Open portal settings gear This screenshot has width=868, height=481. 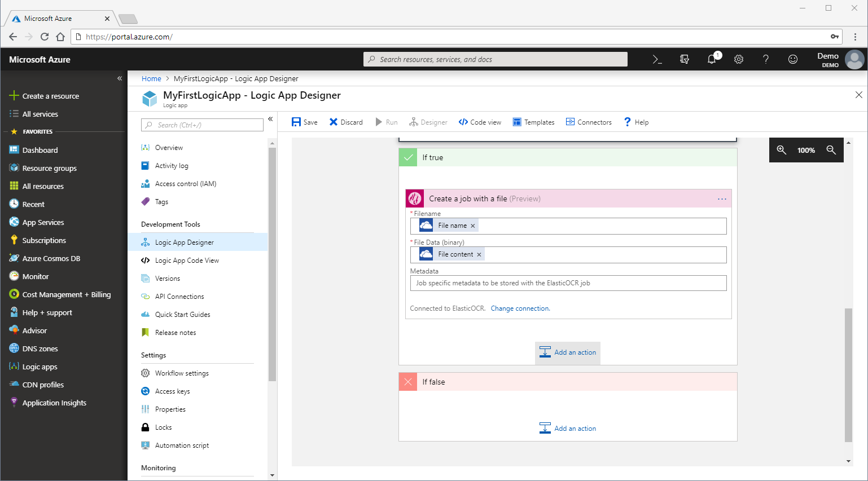pos(739,59)
